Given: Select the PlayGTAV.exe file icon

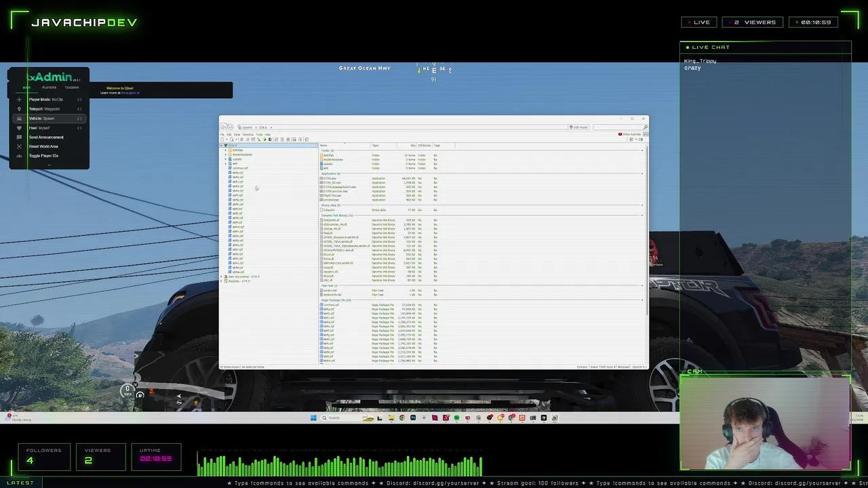Looking at the screenshot, I should tap(321, 195).
